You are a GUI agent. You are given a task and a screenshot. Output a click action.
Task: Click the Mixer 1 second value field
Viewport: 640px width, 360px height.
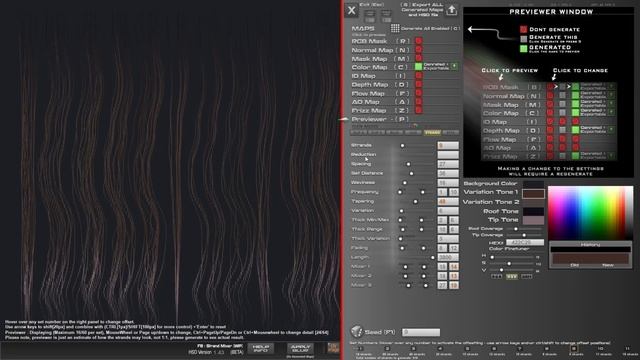click(x=453, y=267)
